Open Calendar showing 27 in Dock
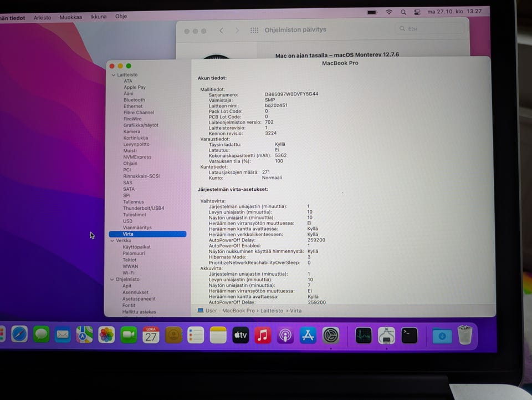532x400 pixels. pos(151,335)
